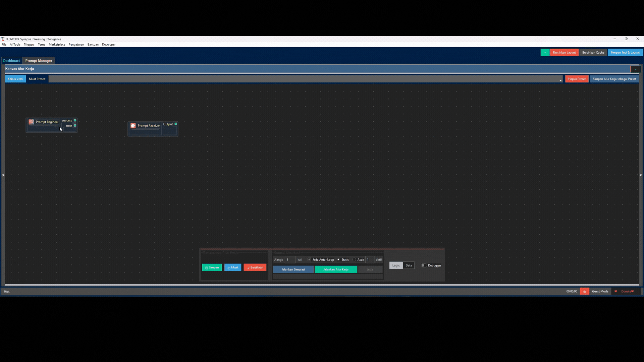The height and width of the screenshot is (362, 644).
Task: Expand the left side panel arrow
Action: click(3, 175)
